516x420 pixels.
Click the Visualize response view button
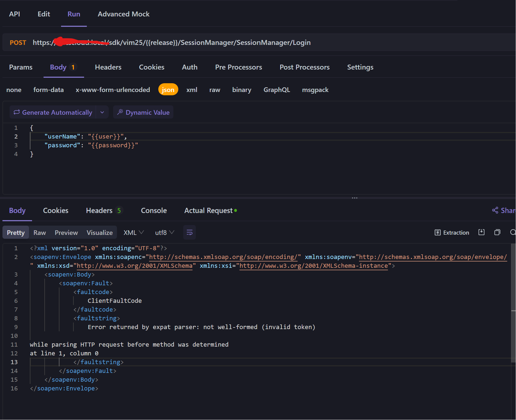tap(100, 232)
